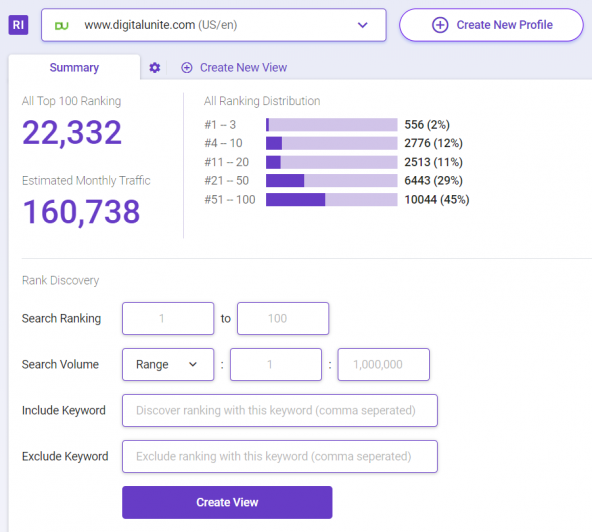The image size is (592, 532).
Task: Click the #4 – 10 ranking distribution bar
Action: pos(331,143)
